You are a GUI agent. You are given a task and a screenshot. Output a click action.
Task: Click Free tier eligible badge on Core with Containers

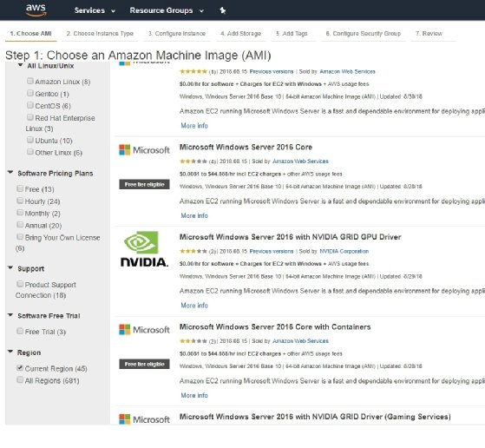144,364
